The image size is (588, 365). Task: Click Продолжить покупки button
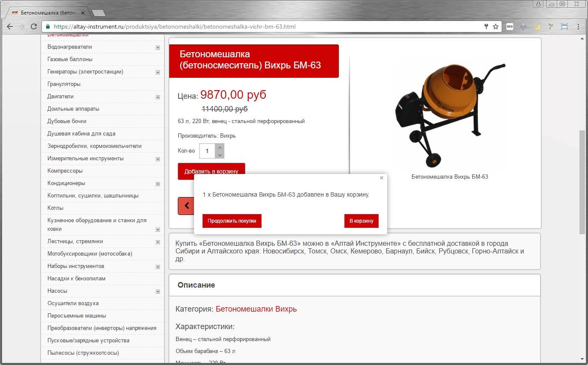(x=232, y=221)
